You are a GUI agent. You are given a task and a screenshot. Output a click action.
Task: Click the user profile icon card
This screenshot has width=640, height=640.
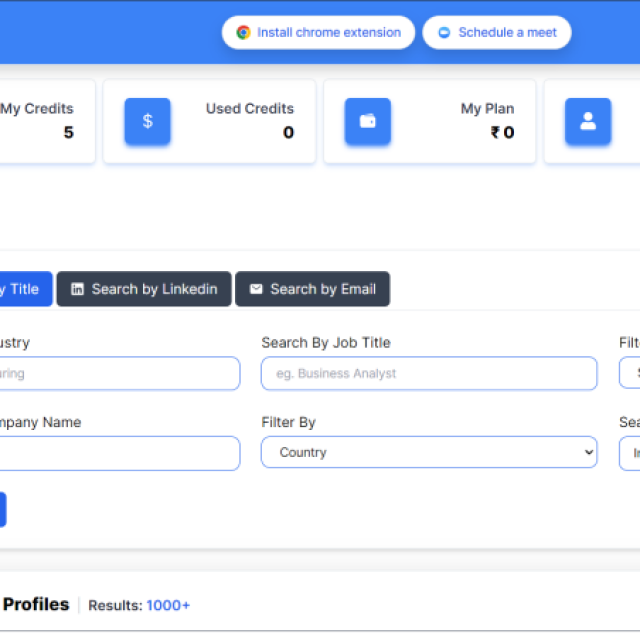588,121
